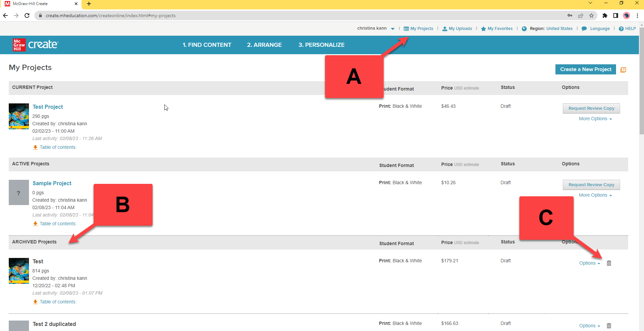Expand More Options for Test Project
This screenshot has height=331, width=644.
pos(595,119)
